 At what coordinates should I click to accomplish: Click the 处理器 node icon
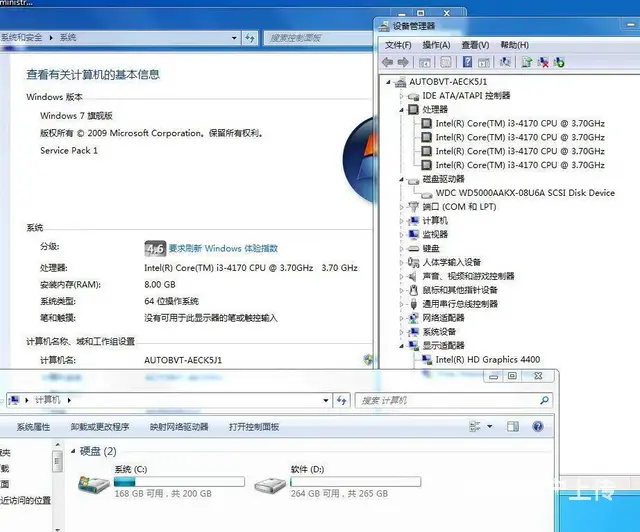pos(413,109)
